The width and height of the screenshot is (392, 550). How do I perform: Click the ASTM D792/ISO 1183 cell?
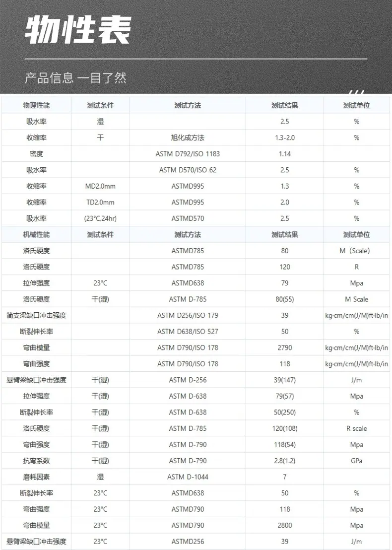(x=188, y=154)
